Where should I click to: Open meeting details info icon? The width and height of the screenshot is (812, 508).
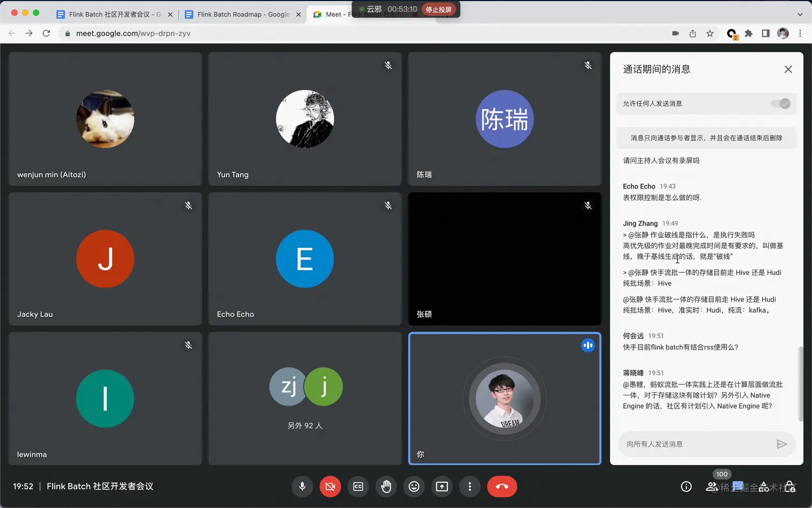pos(686,487)
